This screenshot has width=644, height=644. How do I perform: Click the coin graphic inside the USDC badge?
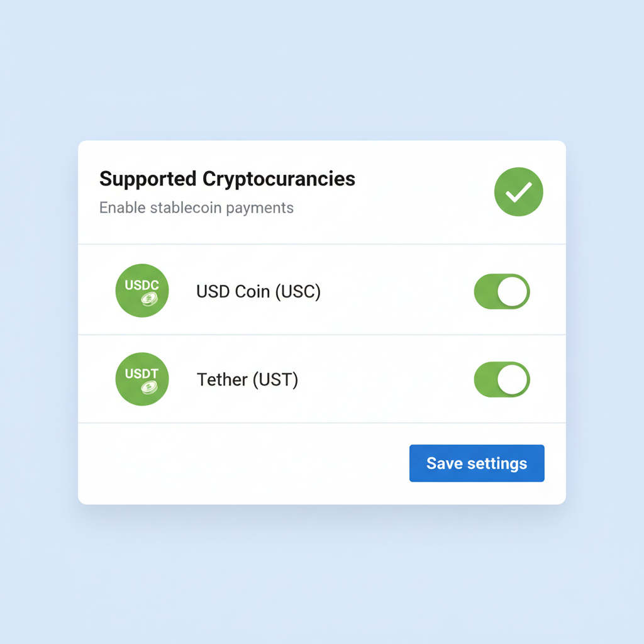[150, 301]
